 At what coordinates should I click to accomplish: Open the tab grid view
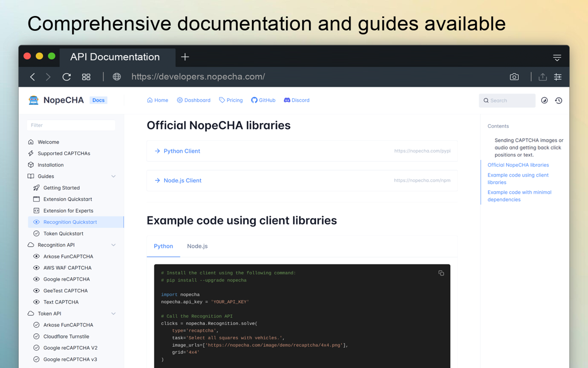tap(86, 77)
